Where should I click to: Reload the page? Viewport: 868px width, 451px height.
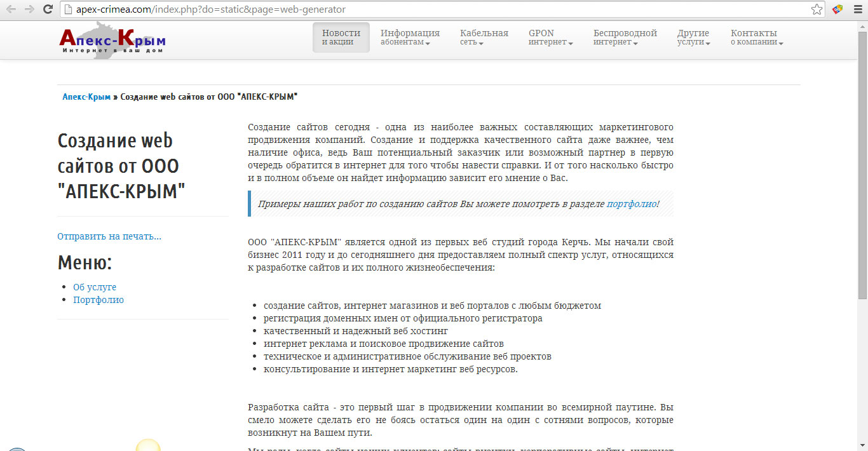pyautogui.click(x=47, y=10)
